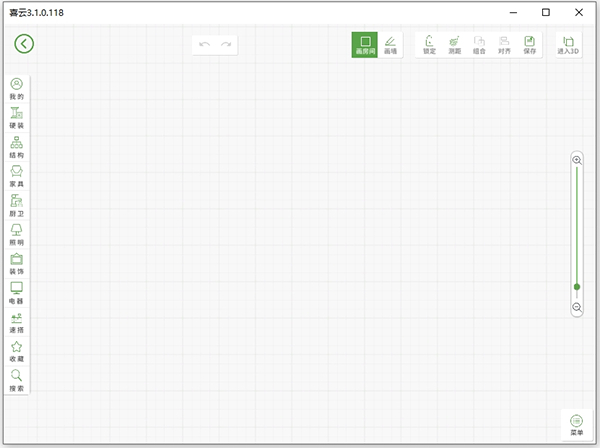Screen dimensions: 600x448
Task: Open the 装饰 decoration category
Action: (16, 264)
